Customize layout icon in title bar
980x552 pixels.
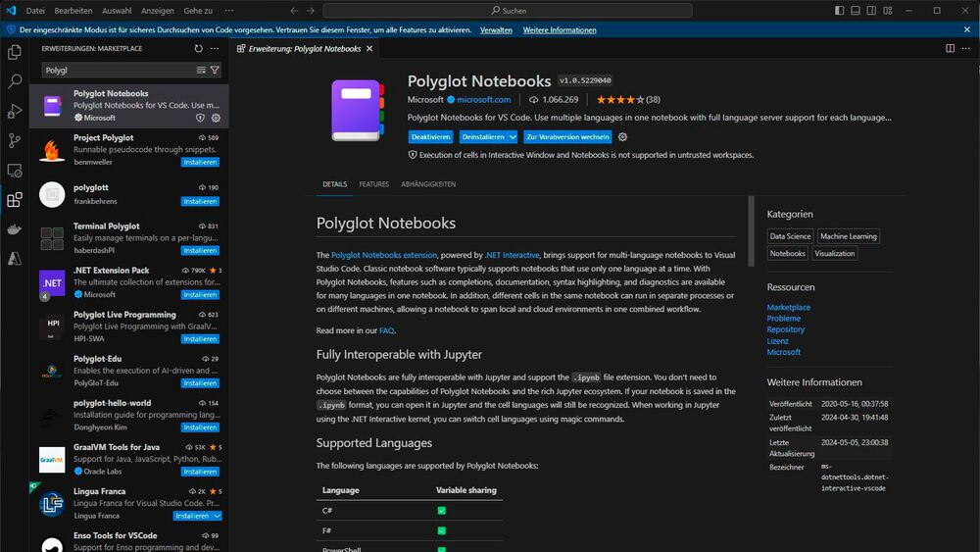888,11
